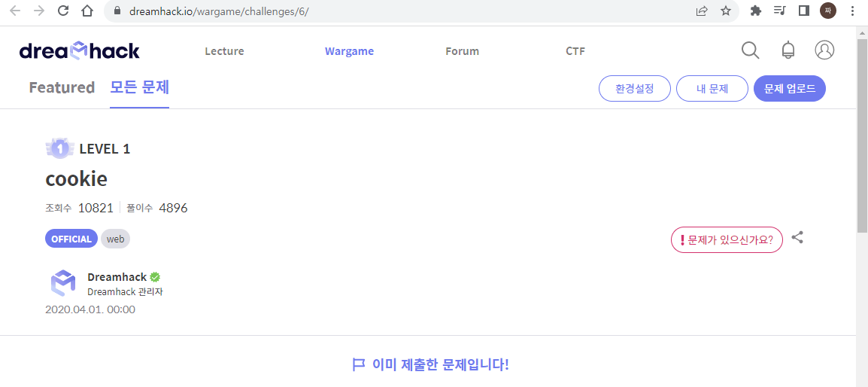Click the page vertical scrollbar
The width and height of the screenshot is (868, 387).
tap(862, 136)
